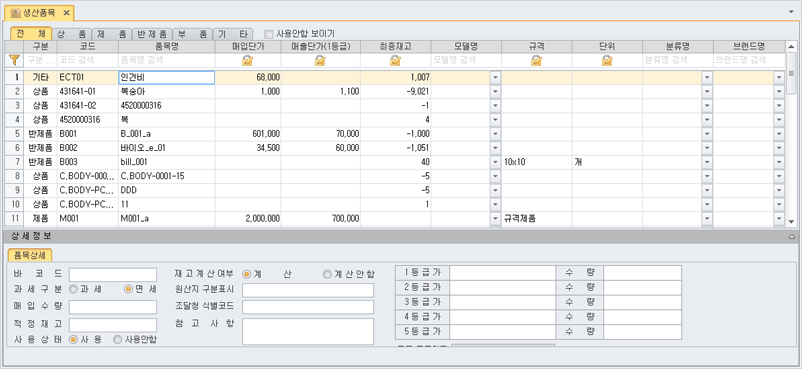Sort by 품목명 column header
The image size is (802, 369).
[x=167, y=47]
